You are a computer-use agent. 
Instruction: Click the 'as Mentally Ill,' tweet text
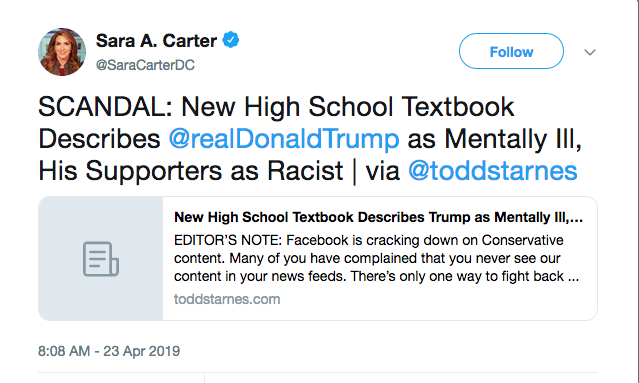pos(494,139)
